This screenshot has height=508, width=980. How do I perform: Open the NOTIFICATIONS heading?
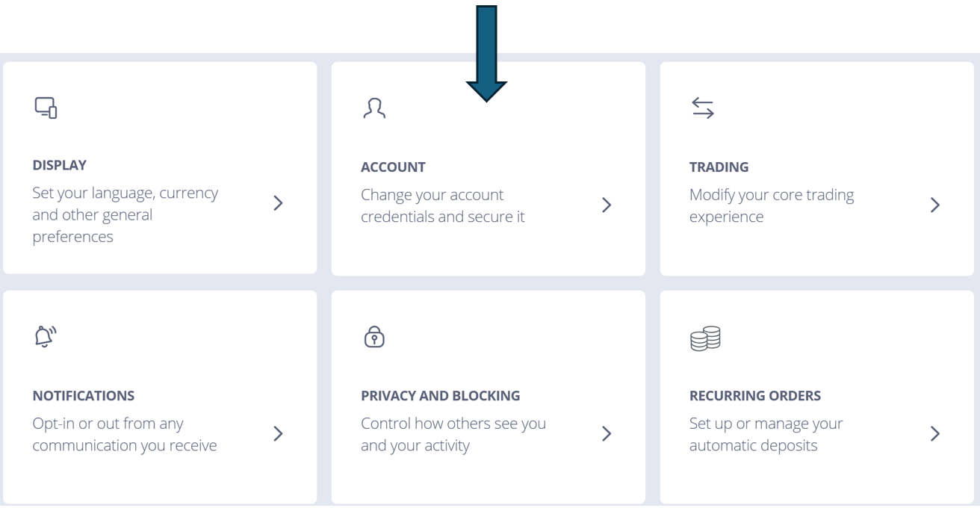pyautogui.click(x=83, y=395)
